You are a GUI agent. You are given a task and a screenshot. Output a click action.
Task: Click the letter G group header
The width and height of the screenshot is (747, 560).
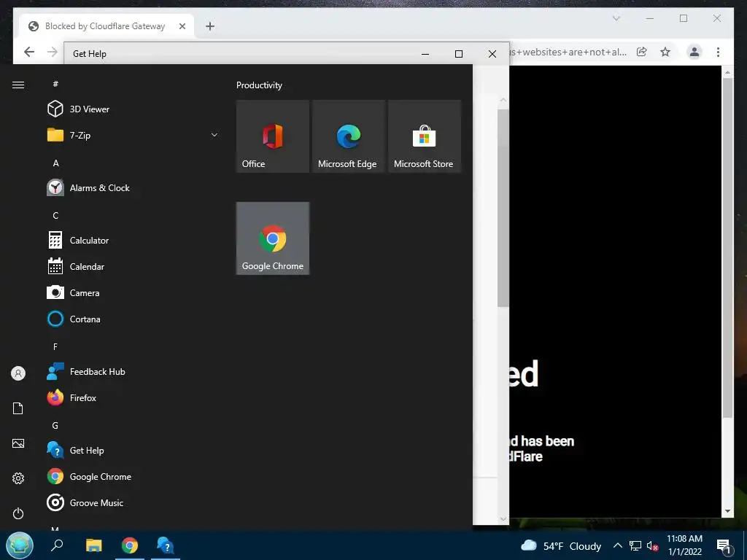coord(55,425)
